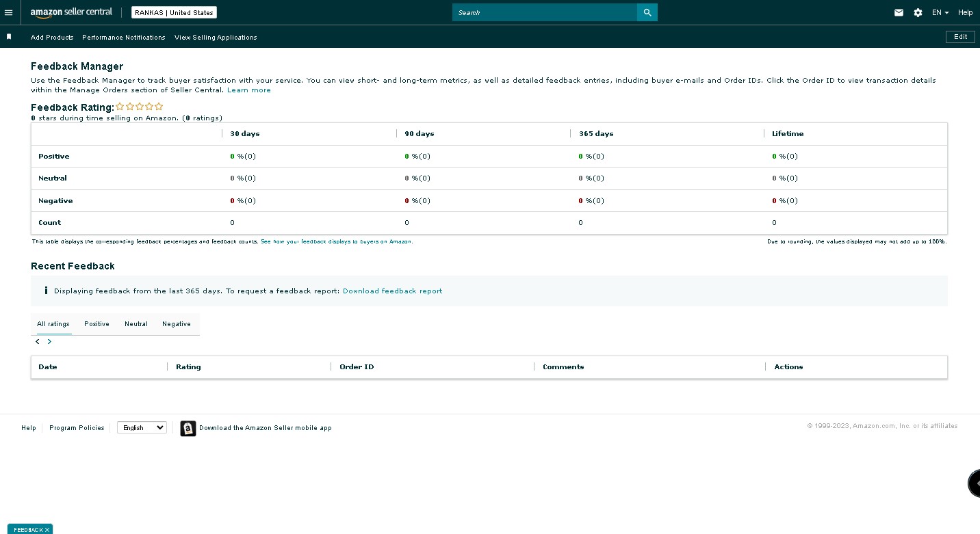Open the EN language dropdown in the header
Screen dimensions: 980x534
point(940,12)
